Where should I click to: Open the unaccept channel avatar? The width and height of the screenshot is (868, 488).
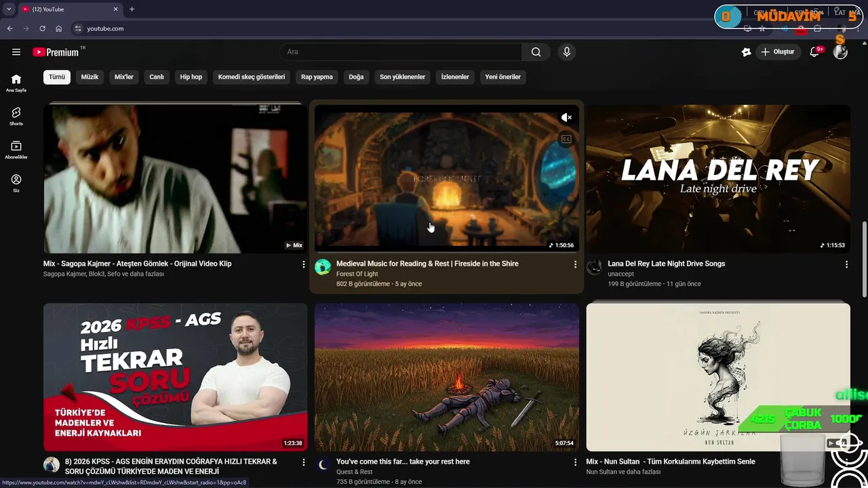point(594,267)
